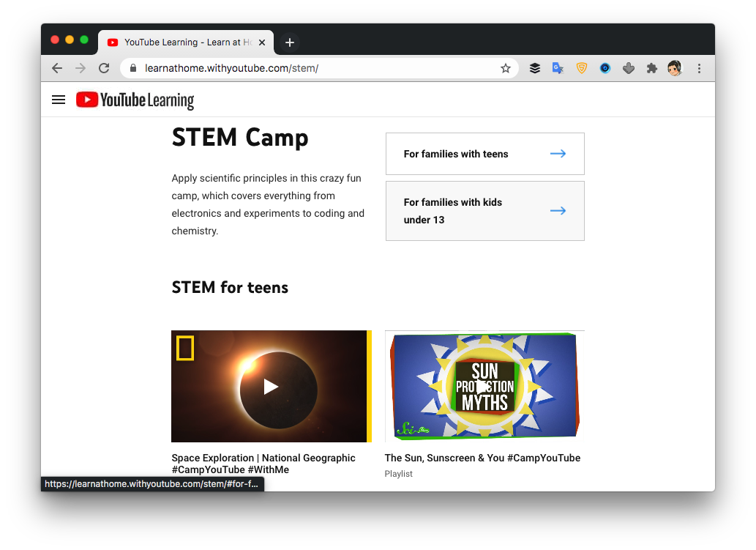This screenshot has height=550, width=756.
Task: Click the arrow in kids under 13 box
Action: pos(558,210)
